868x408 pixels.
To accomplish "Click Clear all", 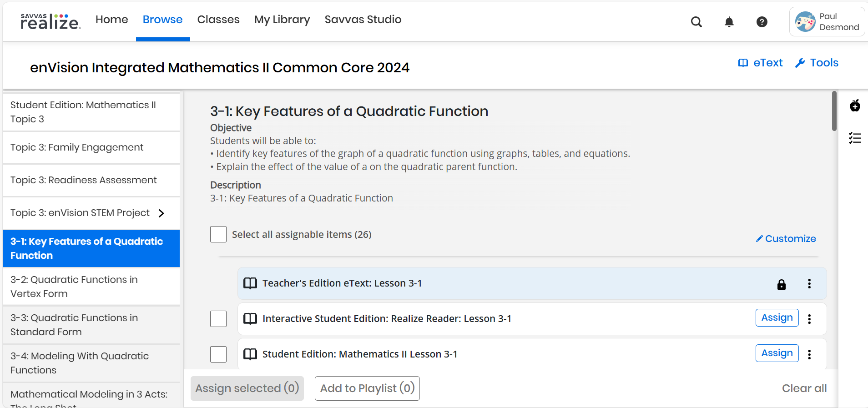I will 804,388.
